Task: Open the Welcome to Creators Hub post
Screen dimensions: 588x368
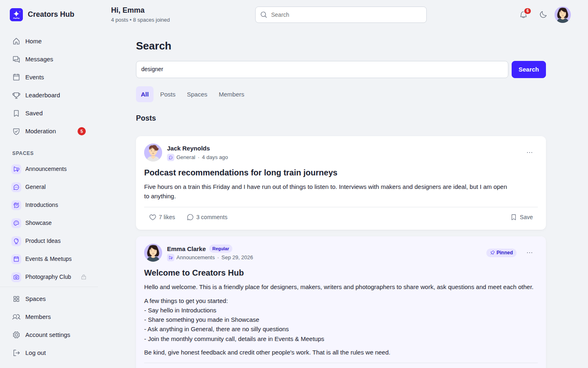Action: (194, 273)
